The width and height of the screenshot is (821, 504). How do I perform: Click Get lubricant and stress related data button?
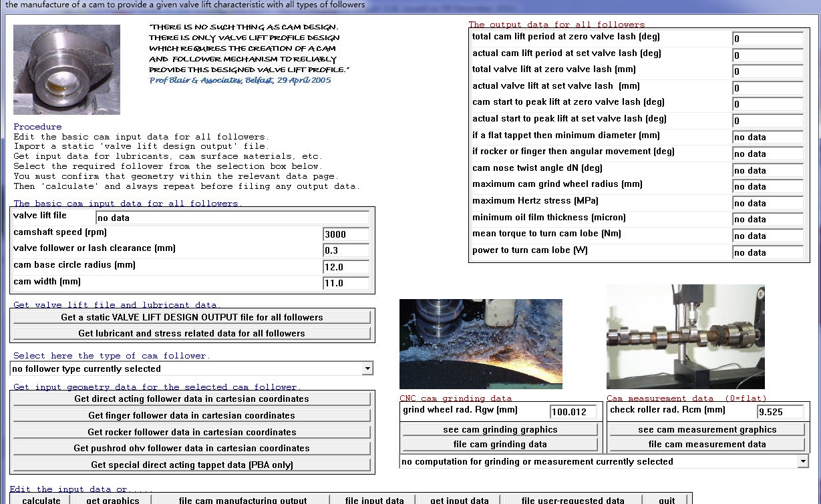point(192,333)
